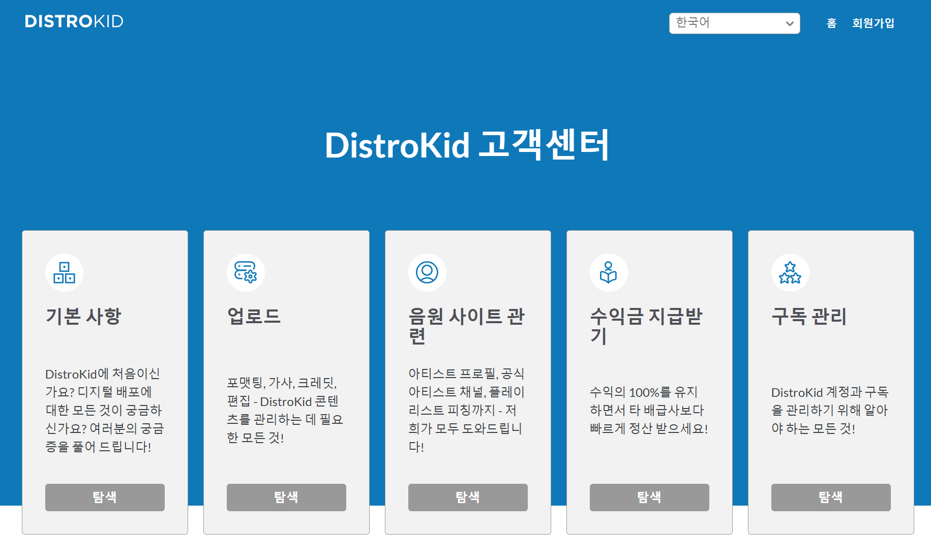
Task: Go to the 홈 navigation link
Action: coord(831,23)
